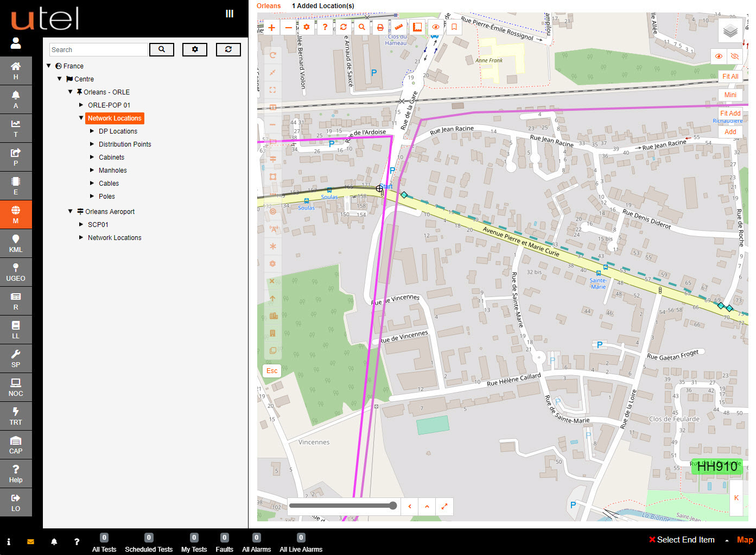The height and width of the screenshot is (555, 756).
Task: Toggle the left panel with the bars icon
Action: point(230,14)
